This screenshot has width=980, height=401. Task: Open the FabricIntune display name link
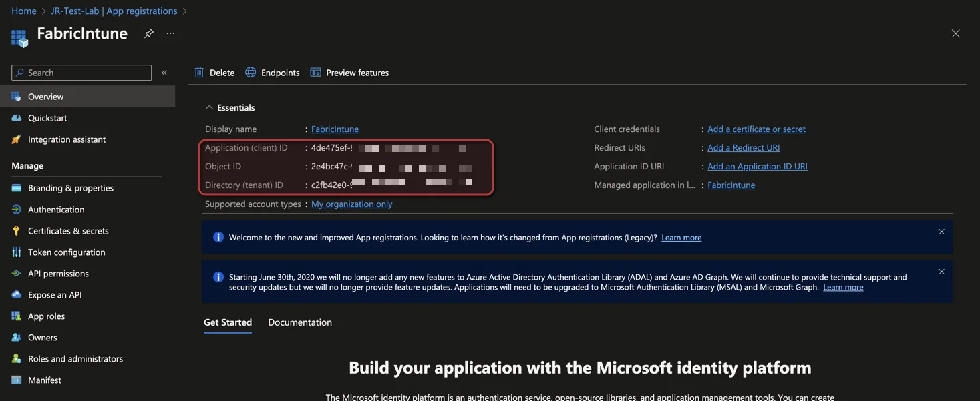(335, 129)
